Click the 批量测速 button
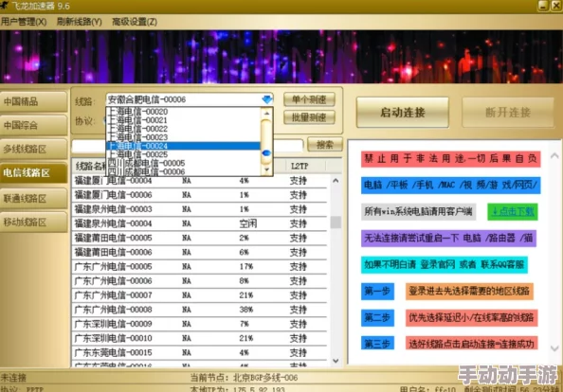Screen dimensions: 563x392 coord(309,117)
